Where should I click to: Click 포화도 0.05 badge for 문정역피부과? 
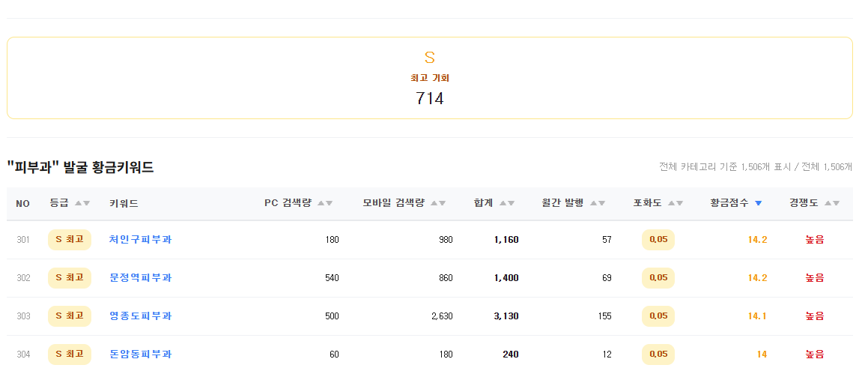pos(658,277)
